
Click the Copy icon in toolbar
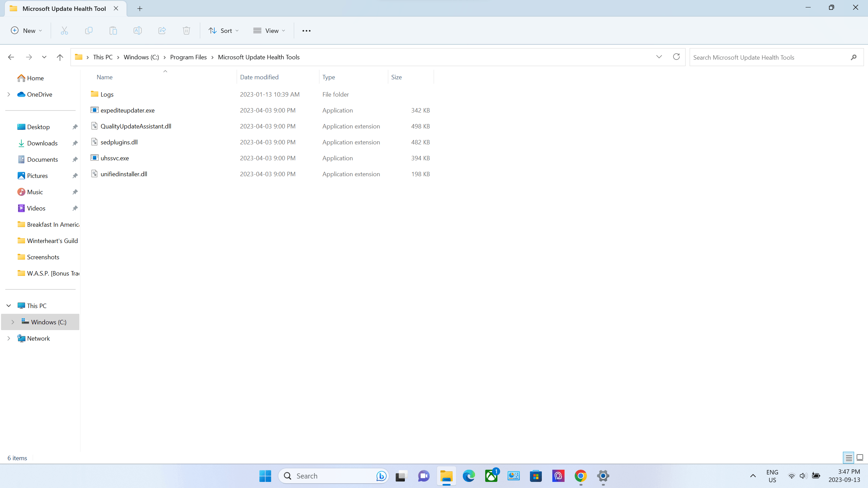89,30
